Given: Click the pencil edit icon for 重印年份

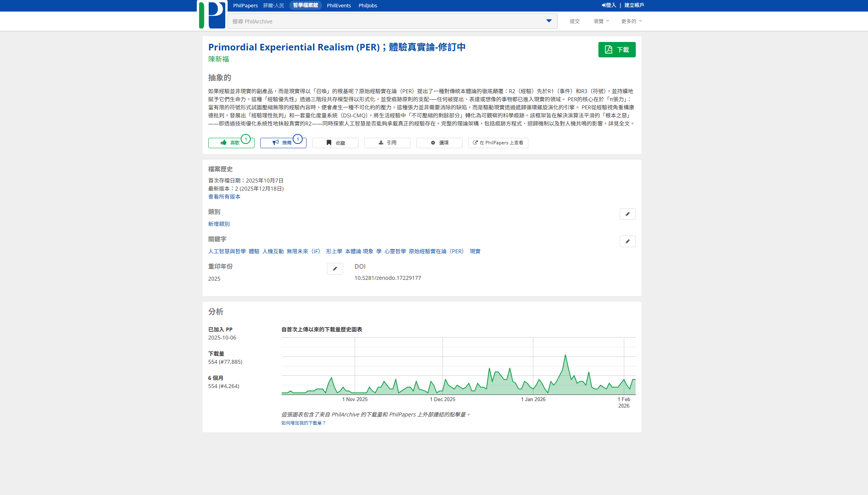Looking at the screenshot, I should tap(335, 269).
